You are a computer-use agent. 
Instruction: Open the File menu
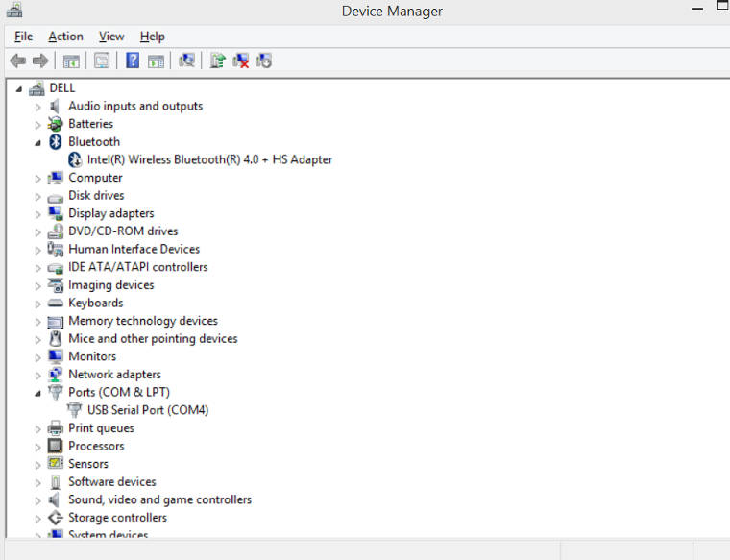tap(23, 37)
